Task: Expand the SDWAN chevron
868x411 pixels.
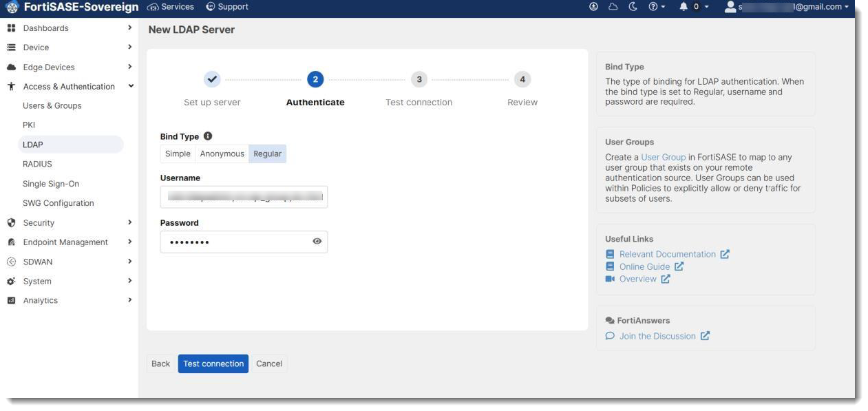Action: coord(129,262)
